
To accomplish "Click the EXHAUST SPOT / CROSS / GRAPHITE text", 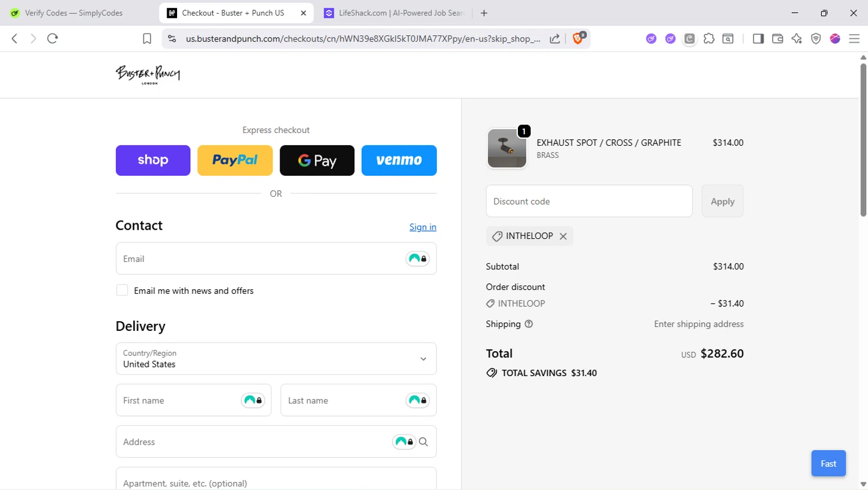I will coord(609,142).
